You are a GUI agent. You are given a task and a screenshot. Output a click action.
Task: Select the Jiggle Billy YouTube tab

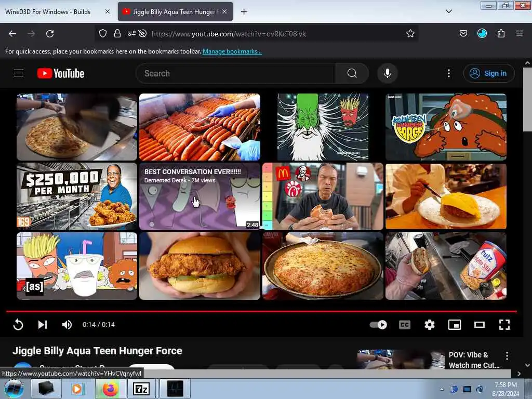click(x=175, y=11)
